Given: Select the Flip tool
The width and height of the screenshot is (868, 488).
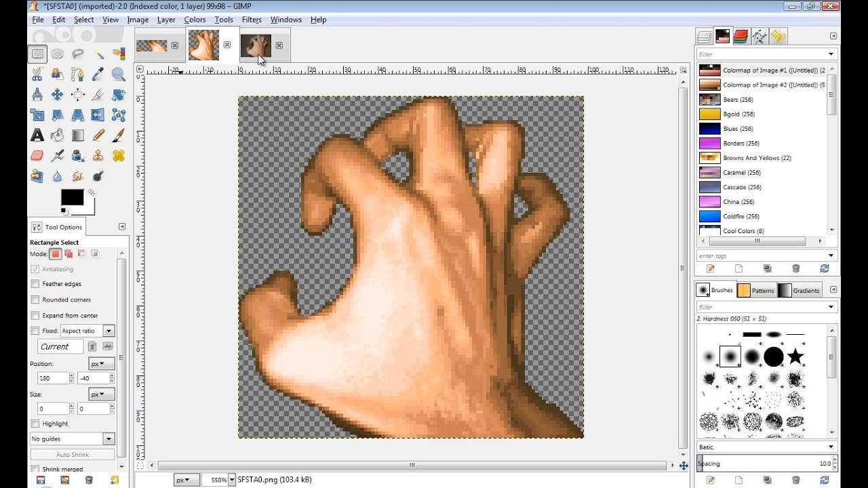Looking at the screenshot, I should (98, 115).
